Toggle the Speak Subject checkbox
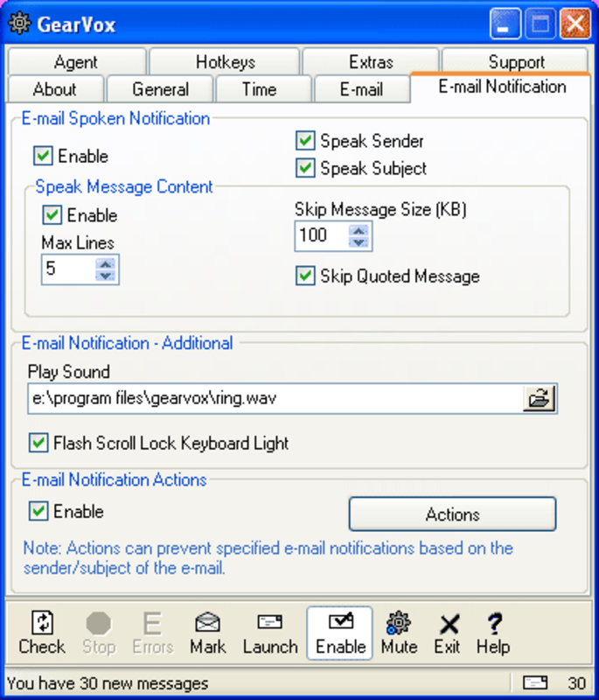 (305, 168)
